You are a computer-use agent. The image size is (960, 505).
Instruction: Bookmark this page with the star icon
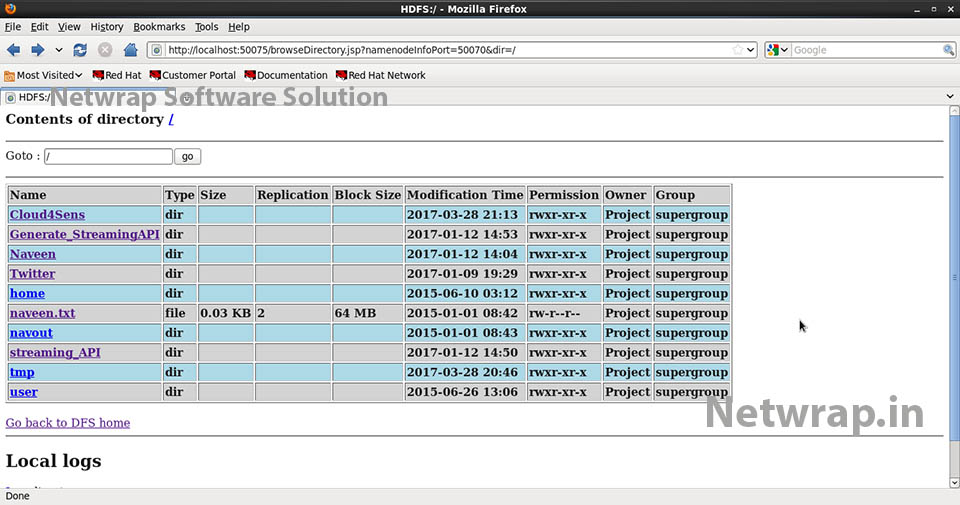coord(738,50)
